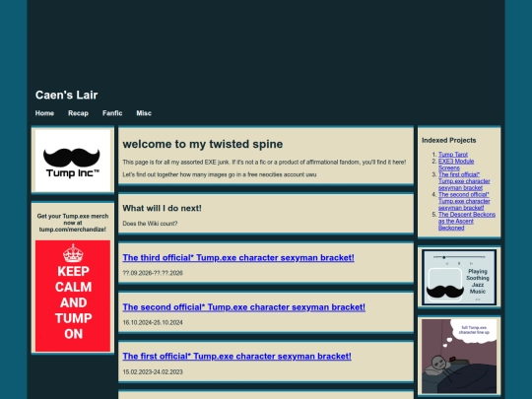This screenshot has height=399, width=532.
Task: Open sidebar link to first official bracket
Action: pos(464,181)
